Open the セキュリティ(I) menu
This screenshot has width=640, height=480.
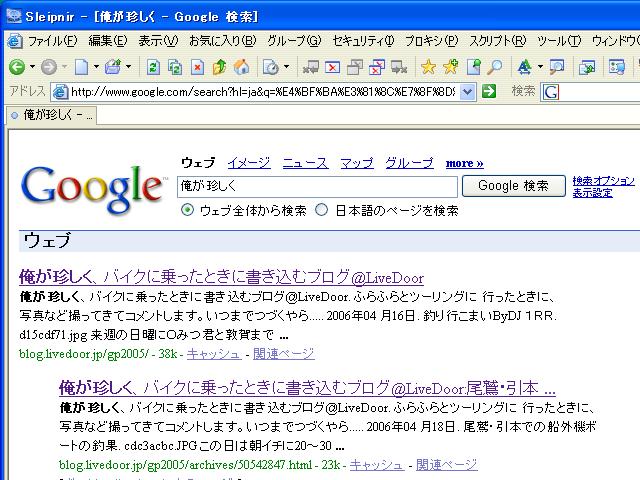coord(363,41)
